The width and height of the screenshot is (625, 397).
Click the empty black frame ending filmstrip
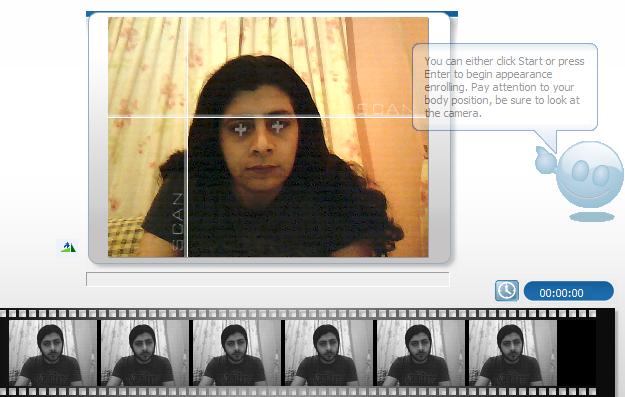[x=577, y=353]
